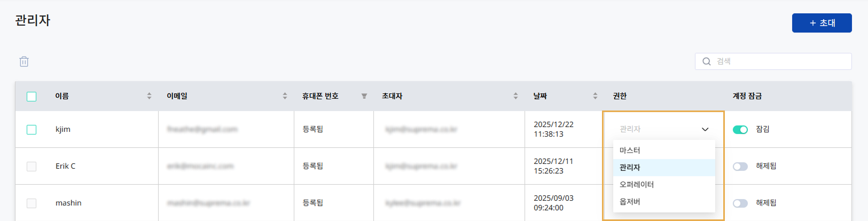868x221 pixels.
Task: Sort by 초대자 column arrows
Action: pyautogui.click(x=515, y=96)
